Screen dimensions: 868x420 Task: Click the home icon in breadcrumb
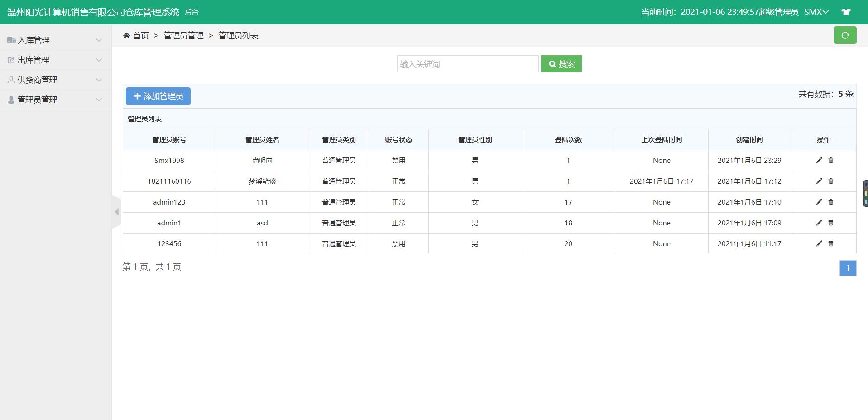coord(126,35)
